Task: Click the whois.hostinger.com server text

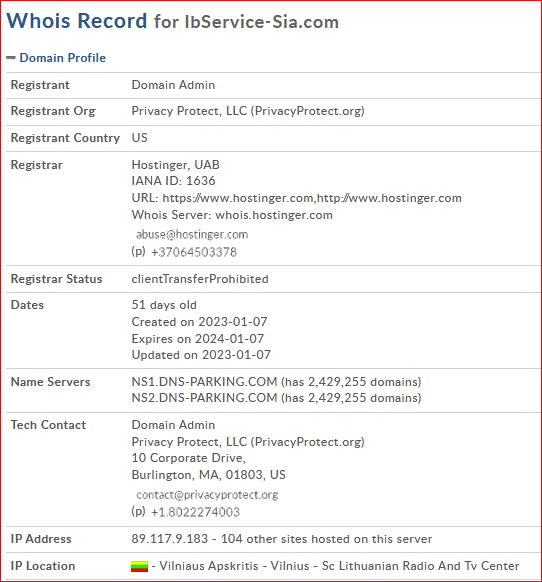Action: (274, 215)
